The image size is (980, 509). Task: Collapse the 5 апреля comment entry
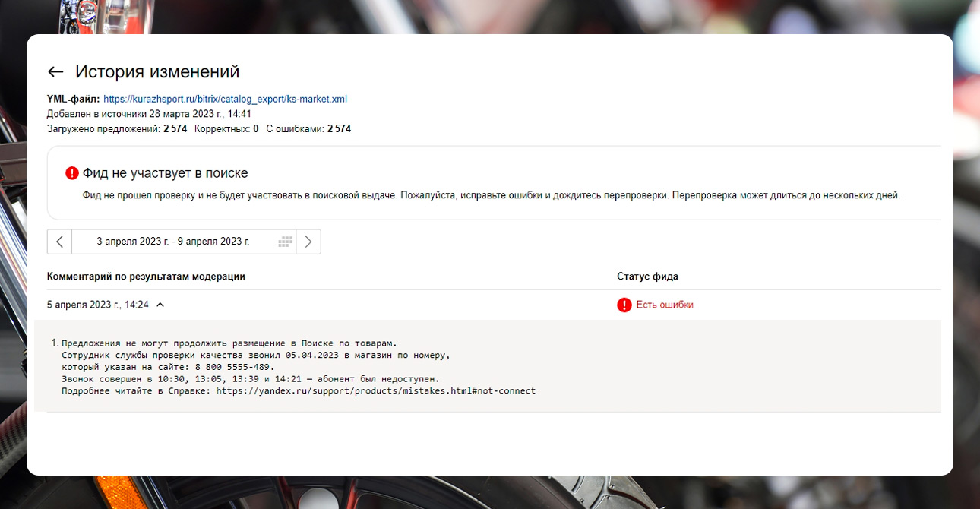click(x=160, y=303)
